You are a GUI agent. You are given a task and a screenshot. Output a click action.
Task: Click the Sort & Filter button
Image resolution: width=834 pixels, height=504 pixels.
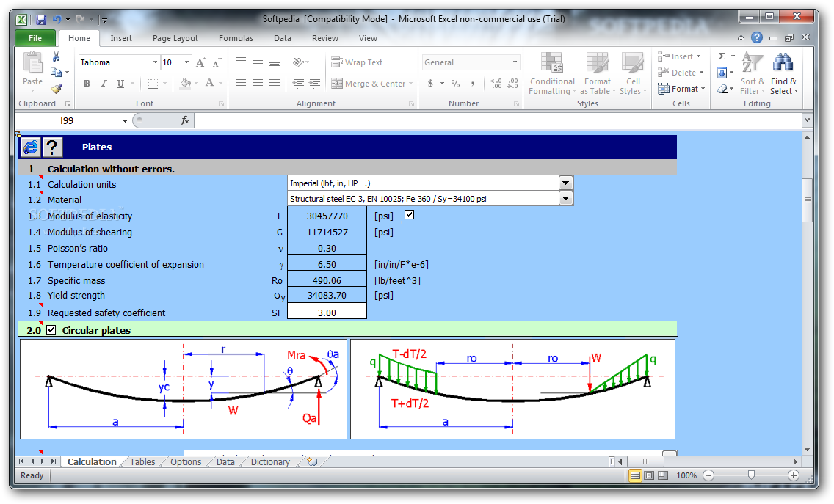point(753,73)
